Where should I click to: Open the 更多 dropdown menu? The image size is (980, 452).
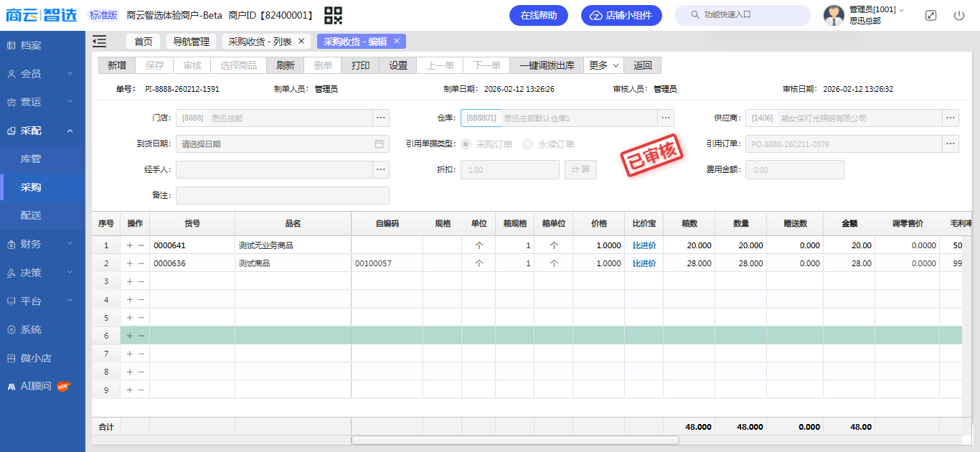[x=603, y=65]
